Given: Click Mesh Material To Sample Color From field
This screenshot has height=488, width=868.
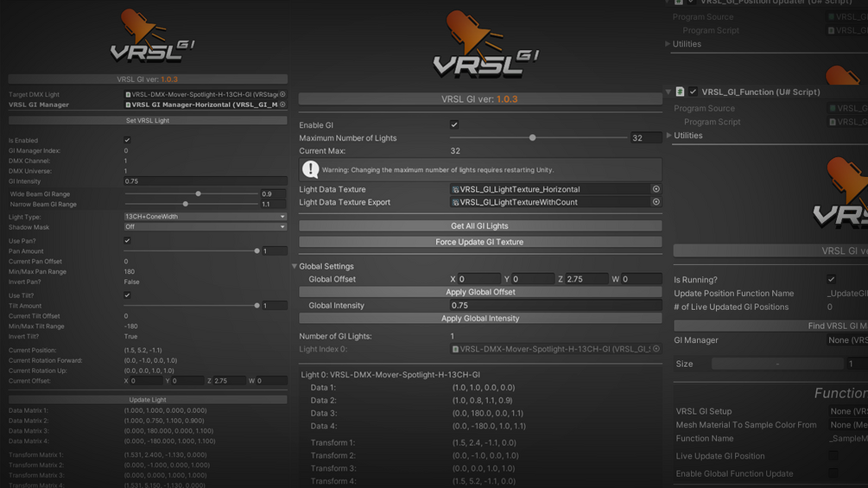Looking at the screenshot, I should (847, 425).
